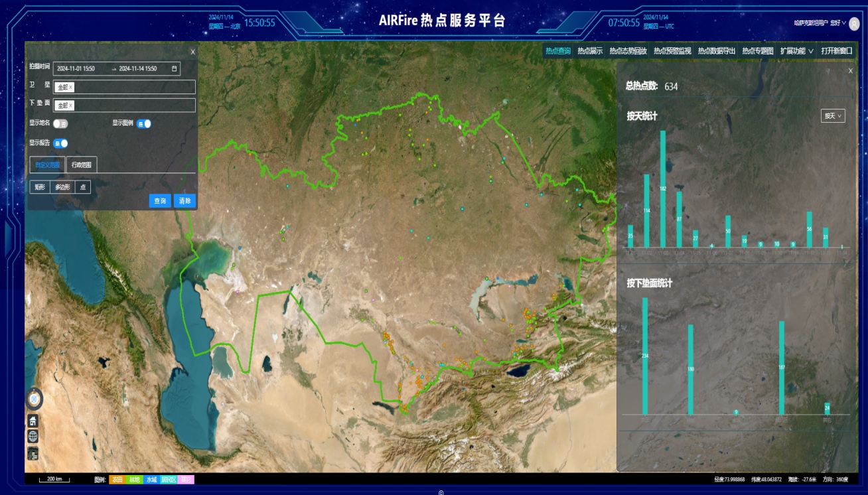Open the 按天 statistics dropdown
The image size is (868, 495).
(833, 116)
